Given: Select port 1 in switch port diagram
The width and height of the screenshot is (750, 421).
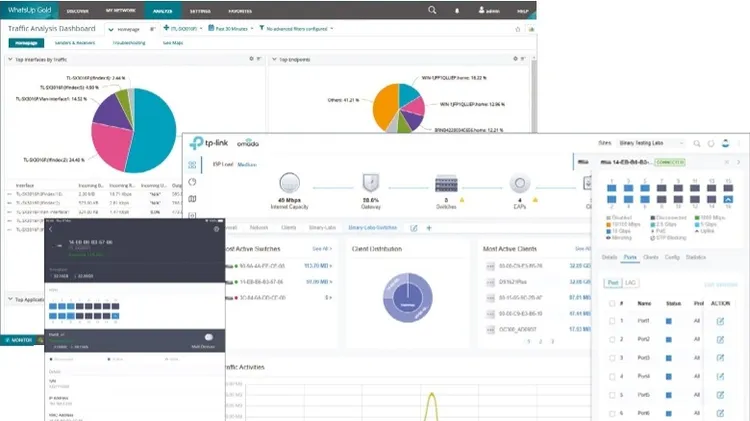Looking at the screenshot, I should (x=612, y=188).
